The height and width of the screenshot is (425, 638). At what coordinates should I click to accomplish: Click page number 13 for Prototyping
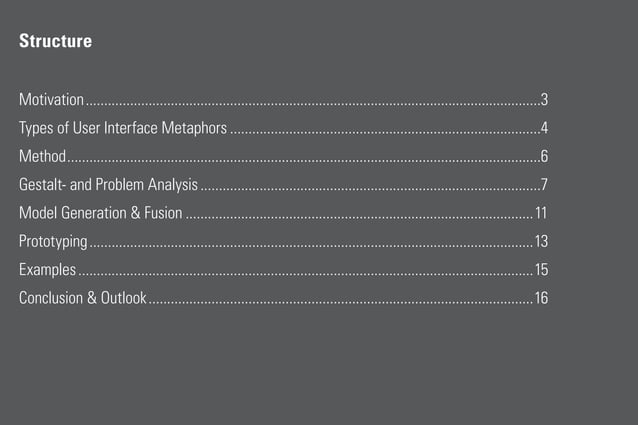[542, 242]
